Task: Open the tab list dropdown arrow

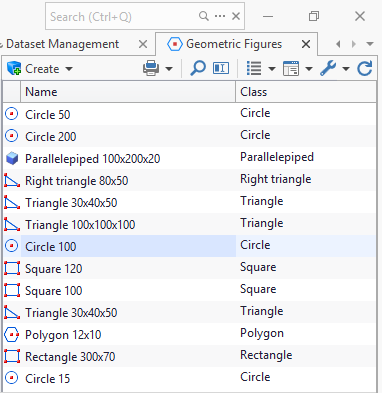Action: [370, 44]
